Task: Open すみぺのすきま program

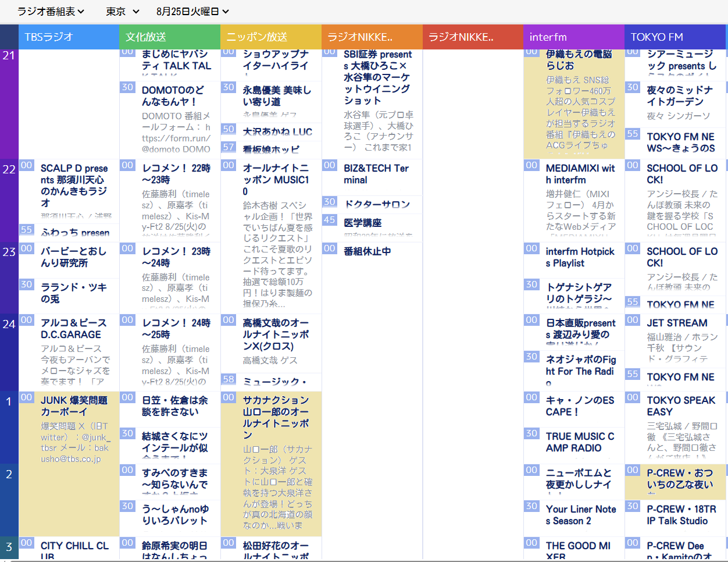Action: click(x=170, y=482)
